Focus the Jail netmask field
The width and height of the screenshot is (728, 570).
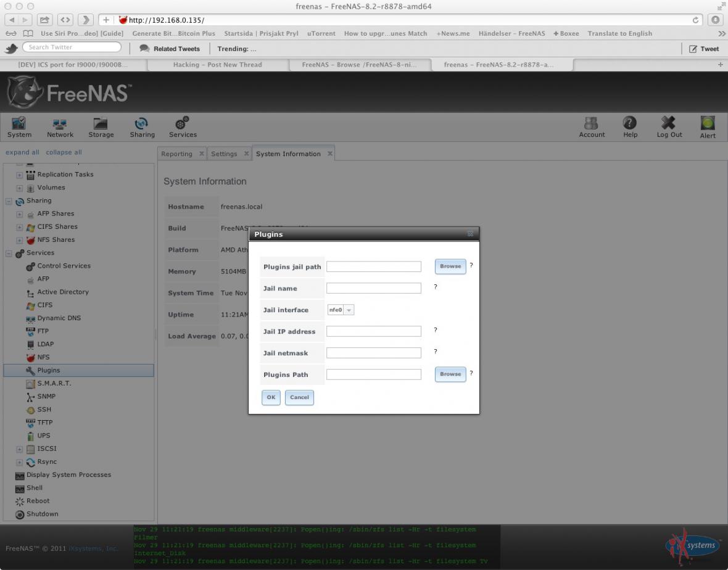[374, 353]
